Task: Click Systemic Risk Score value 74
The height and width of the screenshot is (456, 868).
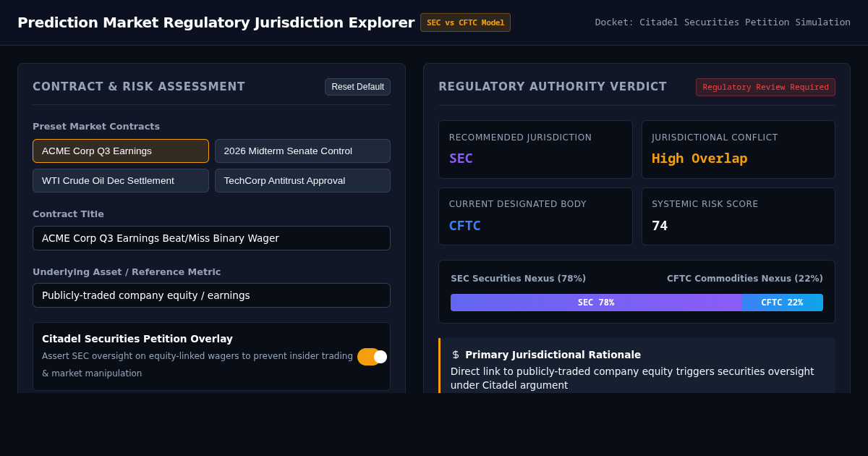Action: click(x=660, y=225)
